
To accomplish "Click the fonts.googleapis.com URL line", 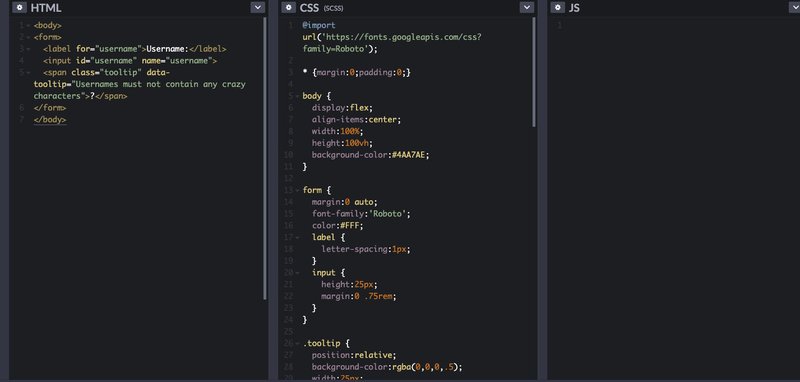I will point(392,37).
